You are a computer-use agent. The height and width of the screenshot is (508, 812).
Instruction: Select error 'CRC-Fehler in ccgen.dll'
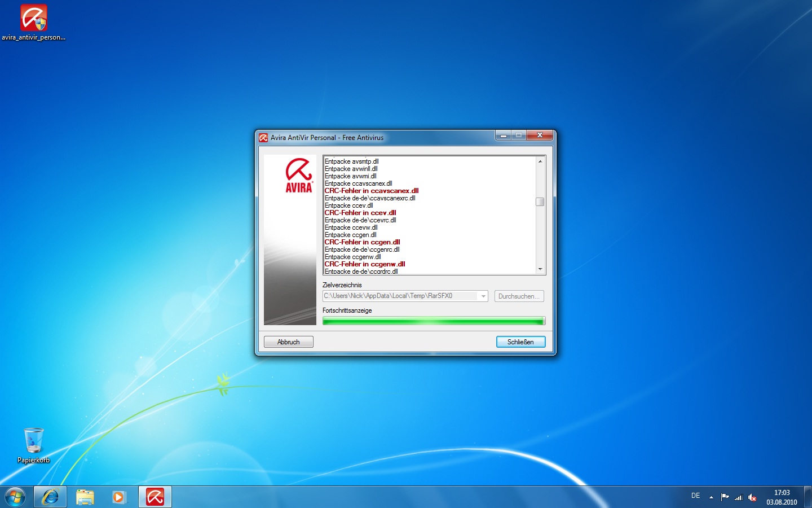(362, 242)
